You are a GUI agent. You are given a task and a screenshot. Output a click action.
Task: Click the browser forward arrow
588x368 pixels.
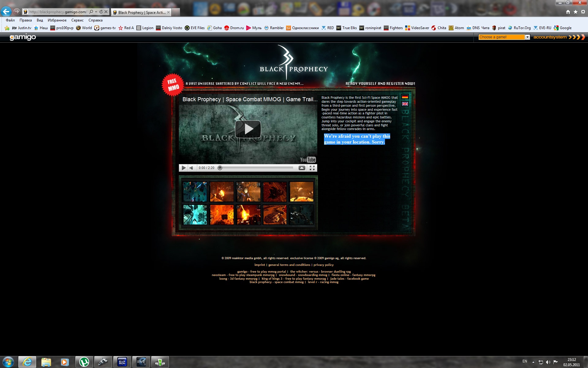(17, 12)
